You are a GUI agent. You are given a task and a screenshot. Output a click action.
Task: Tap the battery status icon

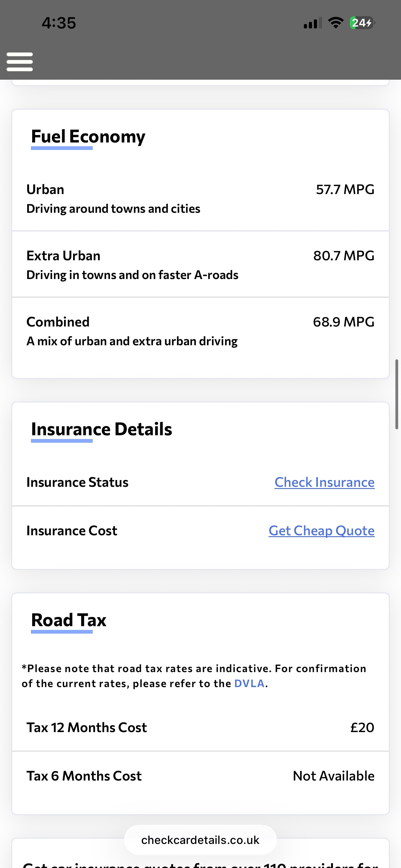(x=362, y=23)
